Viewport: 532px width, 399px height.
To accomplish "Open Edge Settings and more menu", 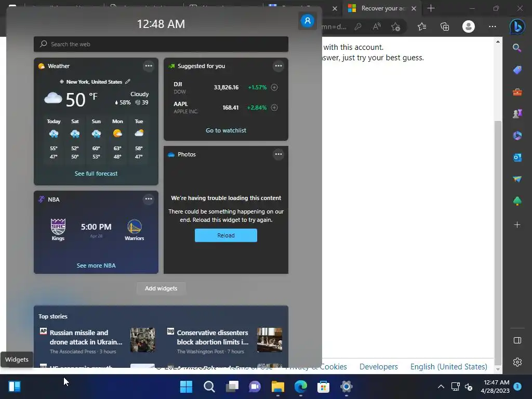I will pyautogui.click(x=493, y=26).
